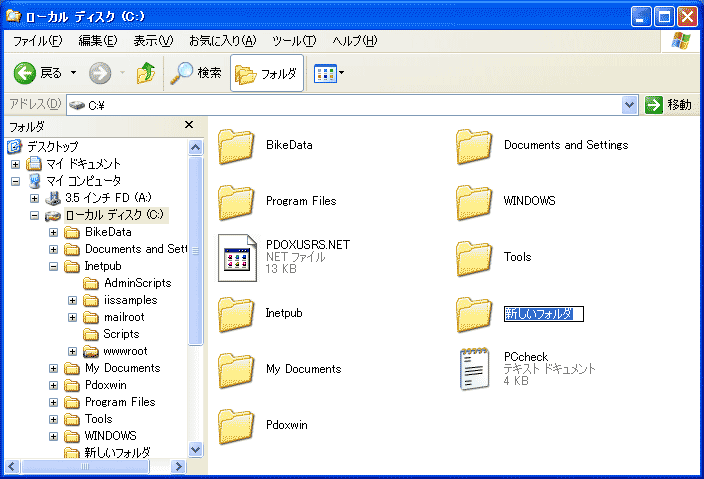Expand 3.5 インチ FD (A:) tree node
The height and width of the screenshot is (479, 704).
pos(34,198)
